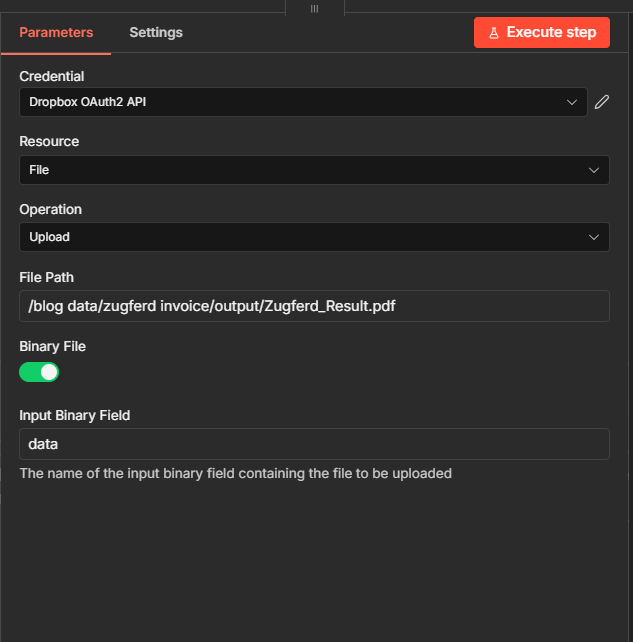The width and height of the screenshot is (633, 642).
Task: Click the Input Binary Field label
Action: 75,415
